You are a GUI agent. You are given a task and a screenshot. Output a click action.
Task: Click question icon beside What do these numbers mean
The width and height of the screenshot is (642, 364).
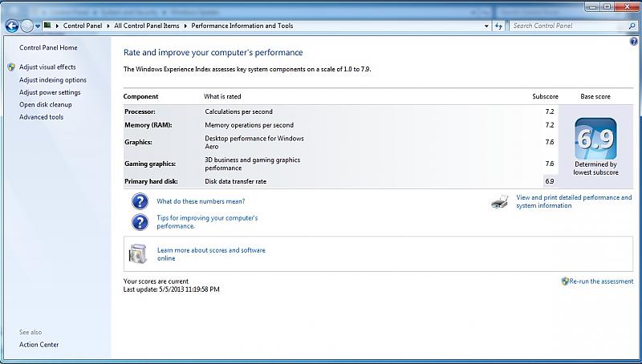tap(140, 201)
